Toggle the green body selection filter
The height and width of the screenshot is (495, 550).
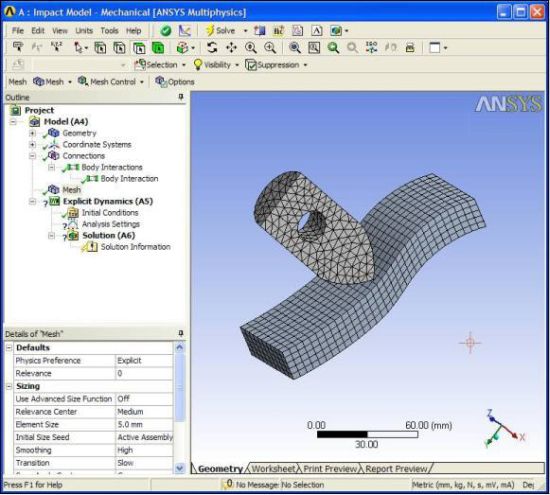coord(158,48)
